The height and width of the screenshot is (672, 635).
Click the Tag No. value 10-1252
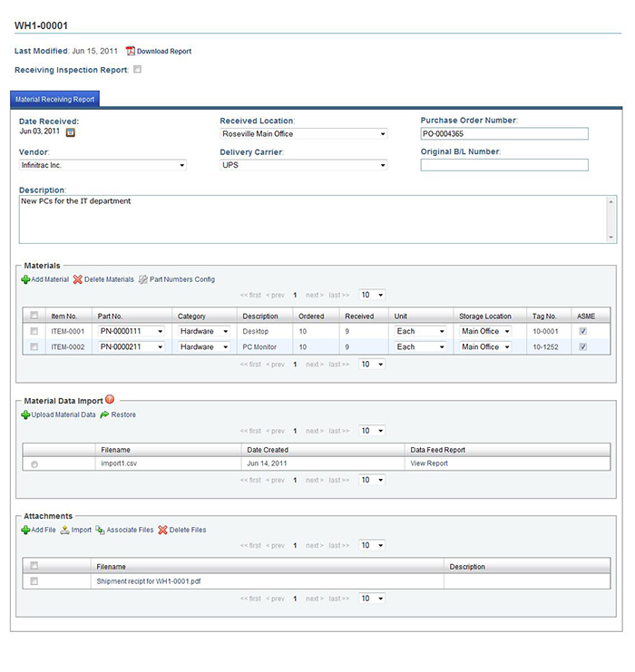[545, 347]
